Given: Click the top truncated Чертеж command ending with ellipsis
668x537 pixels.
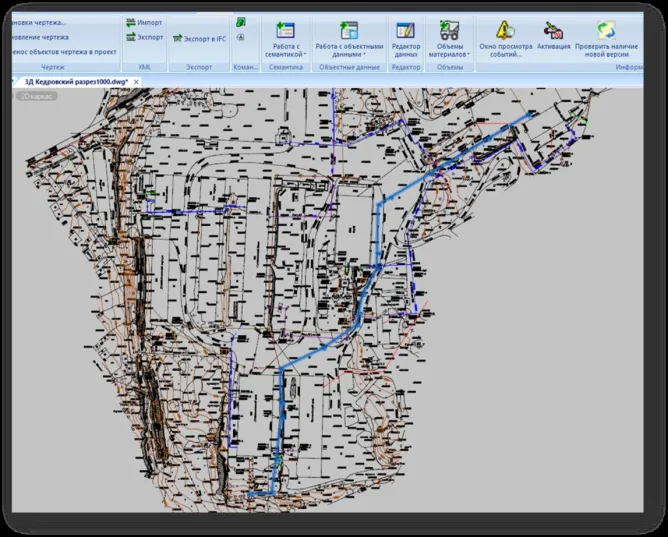Looking at the screenshot, I should (x=38, y=22).
